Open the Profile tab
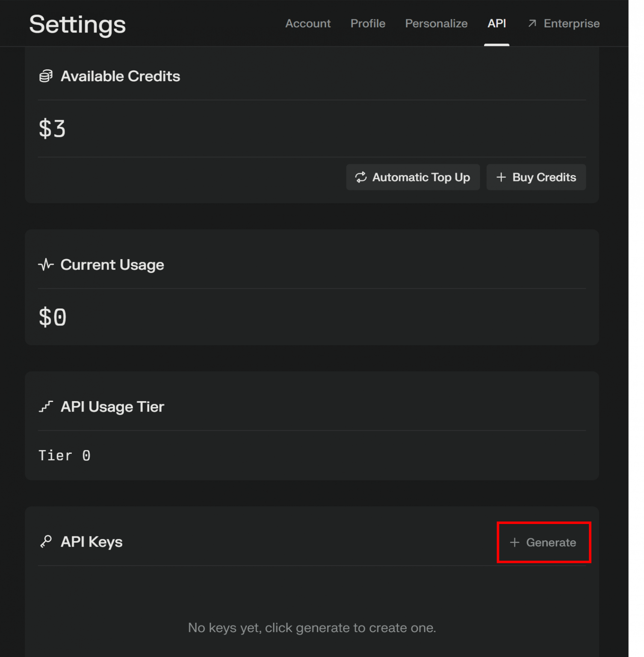644x657 pixels. [368, 24]
